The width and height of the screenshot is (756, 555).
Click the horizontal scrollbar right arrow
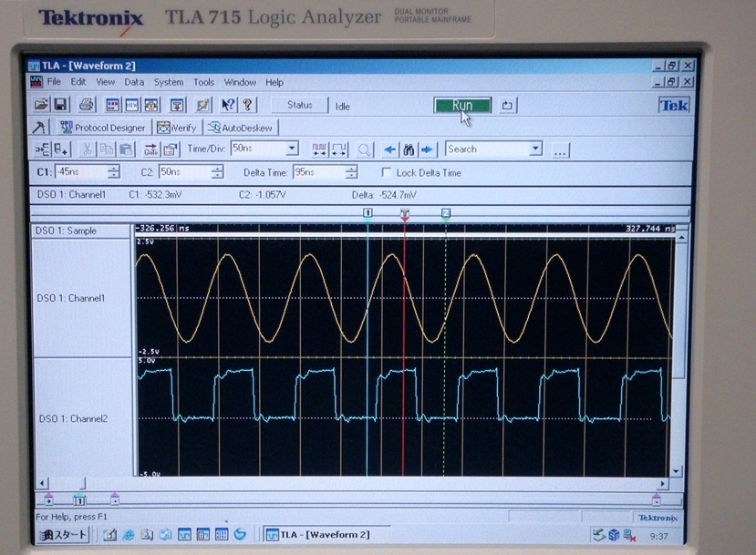click(x=663, y=483)
